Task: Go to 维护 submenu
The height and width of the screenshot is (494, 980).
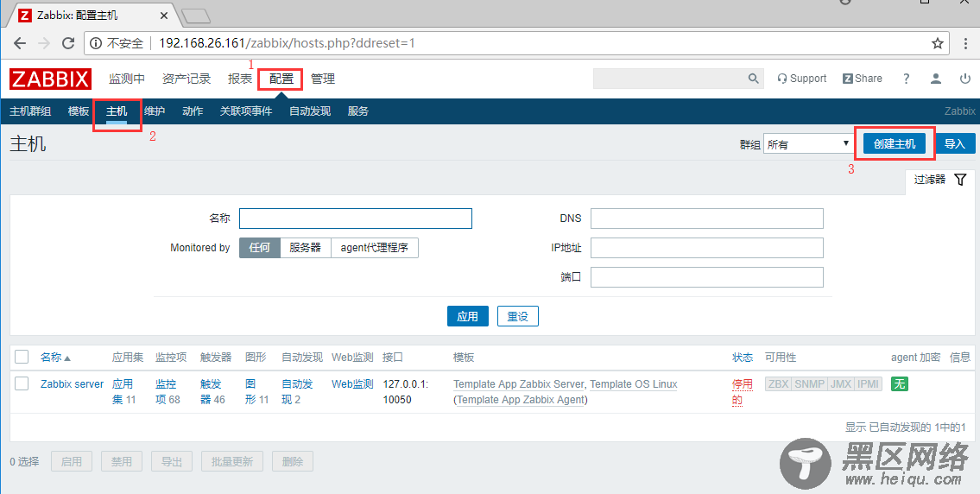Action: coord(155,111)
